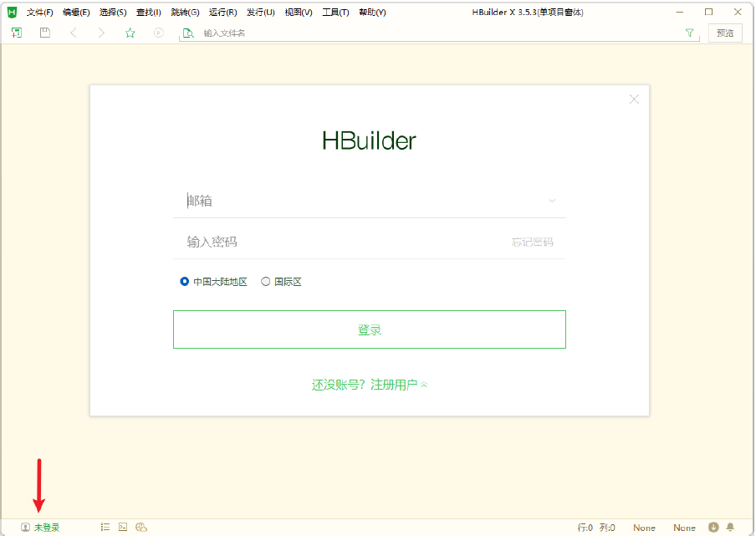Viewport: 756px width, 541px height.
Task: Open the 选择(S) menu
Action: coord(113,12)
